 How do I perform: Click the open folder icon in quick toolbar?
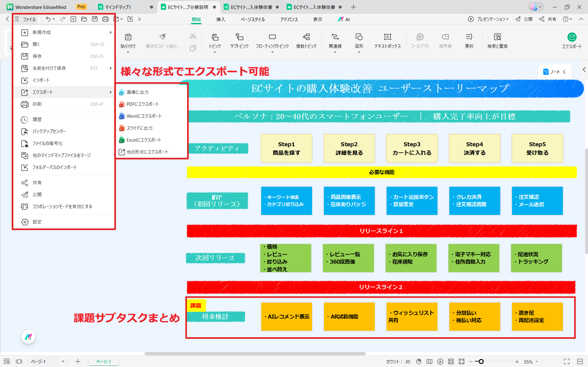(84, 19)
